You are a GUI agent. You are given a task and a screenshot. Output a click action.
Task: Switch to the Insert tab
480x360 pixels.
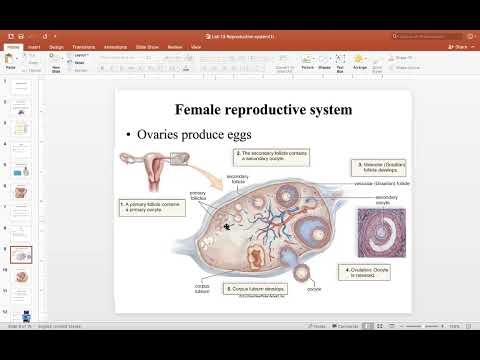click(34, 47)
